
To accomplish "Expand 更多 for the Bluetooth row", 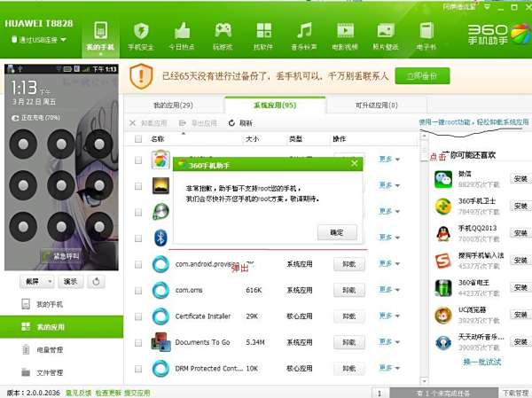I will pyautogui.click(x=389, y=238).
